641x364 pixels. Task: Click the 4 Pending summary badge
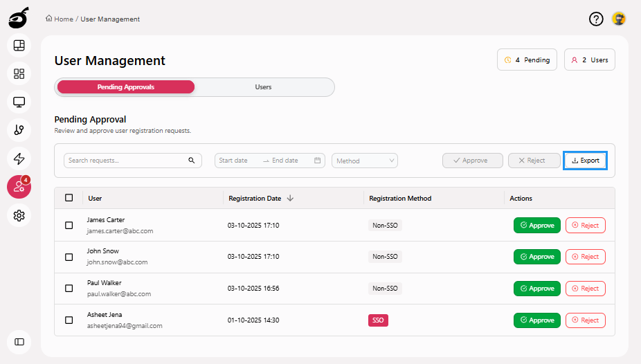pyautogui.click(x=527, y=60)
